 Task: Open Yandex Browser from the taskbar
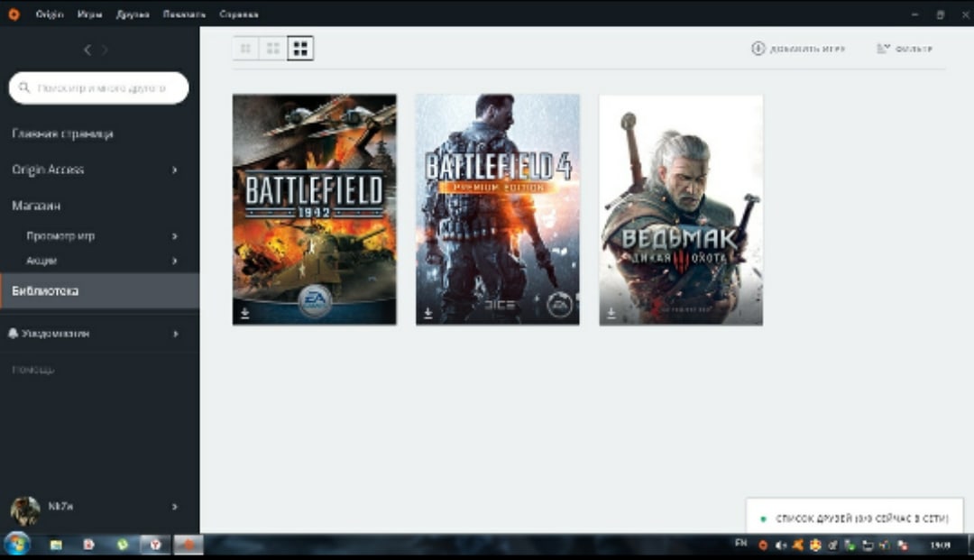155,545
